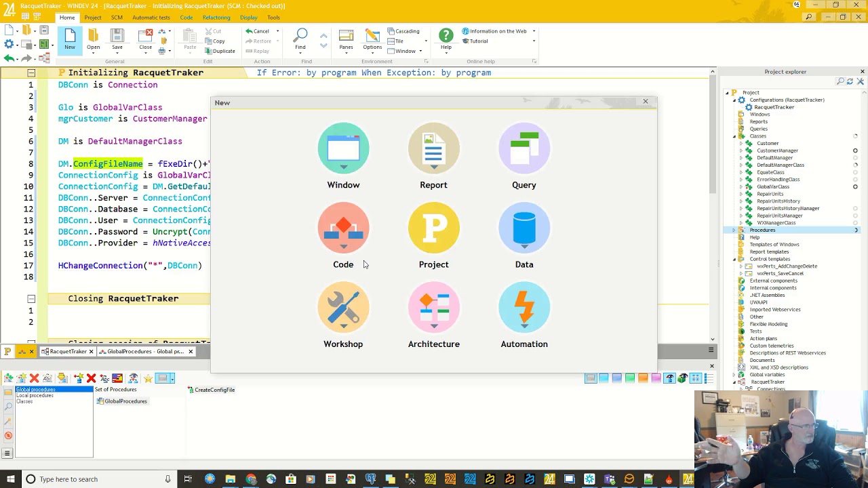This screenshot has height=488, width=868.
Task: Click the Tile button
Action: 395,41
